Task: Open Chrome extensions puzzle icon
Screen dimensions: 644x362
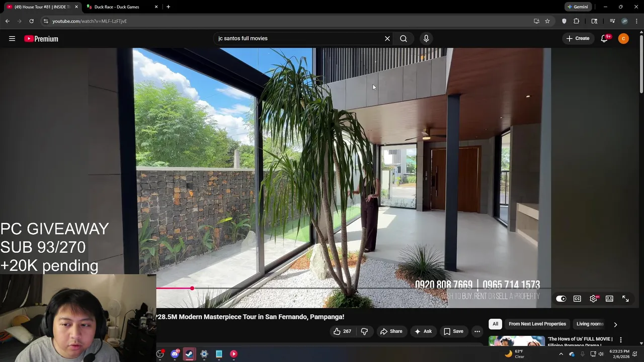Action: (x=577, y=21)
